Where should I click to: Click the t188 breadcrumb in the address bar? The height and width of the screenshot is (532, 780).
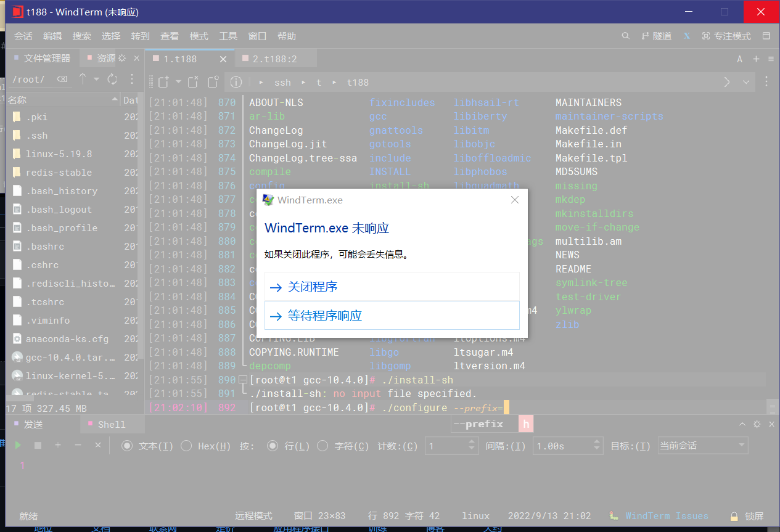pos(358,82)
